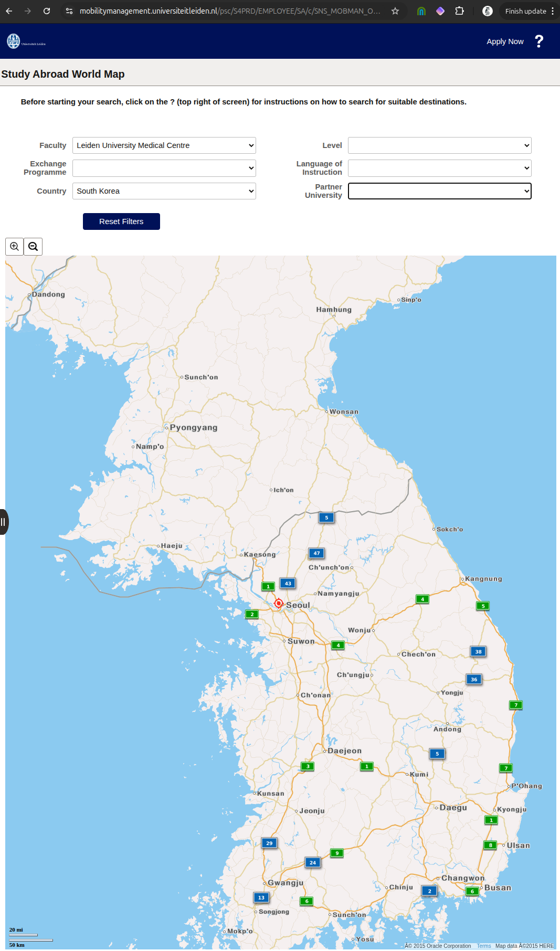Select the green map marker labeled 3
The image size is (560, 951).
click(x=308, y=766)
